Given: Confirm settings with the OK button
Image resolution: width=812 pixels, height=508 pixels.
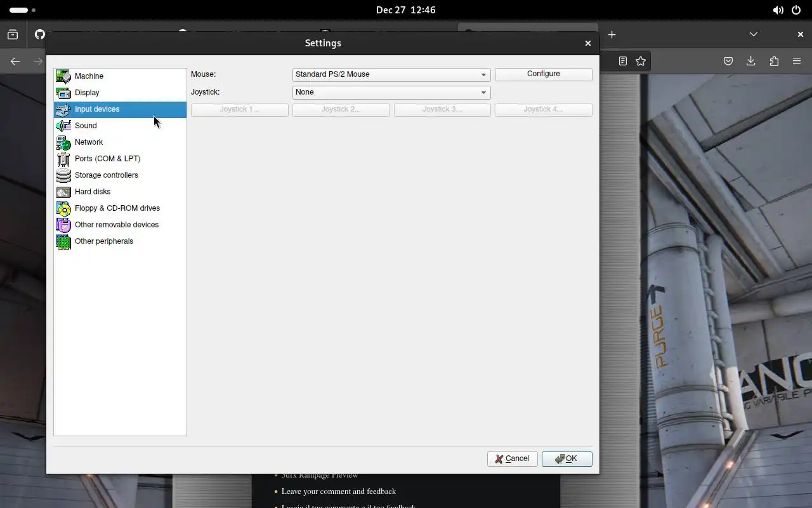Looking at the screenshot, I should pos(567,458).
